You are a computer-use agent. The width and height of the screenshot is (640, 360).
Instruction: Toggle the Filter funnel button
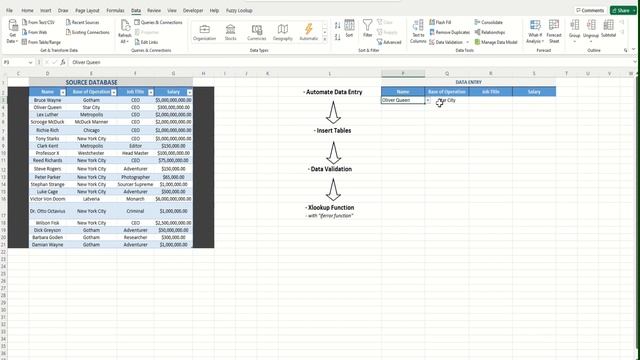[368, 29]
